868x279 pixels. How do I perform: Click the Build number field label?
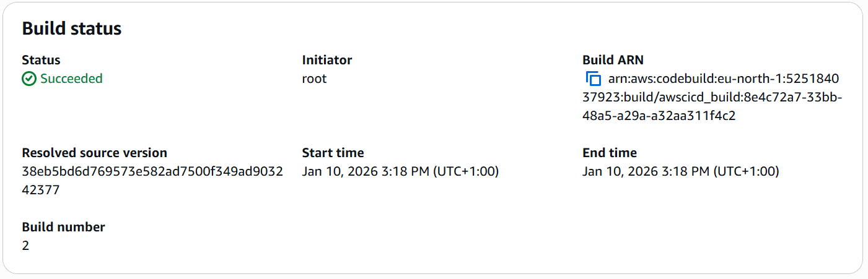point(63,227)
